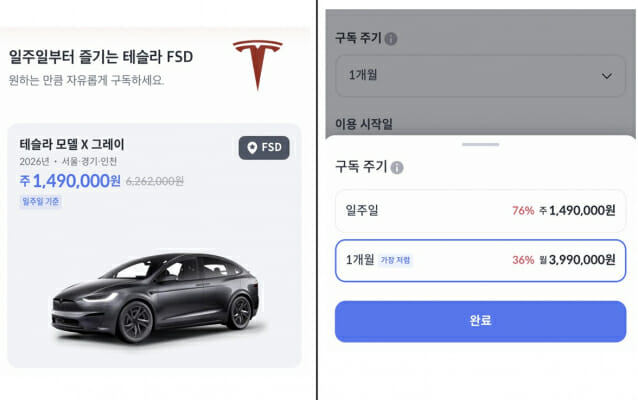Select the 일주일 subscription option
Image resolution: width=638 pixels, height=400 pixels.
(480, 210)
